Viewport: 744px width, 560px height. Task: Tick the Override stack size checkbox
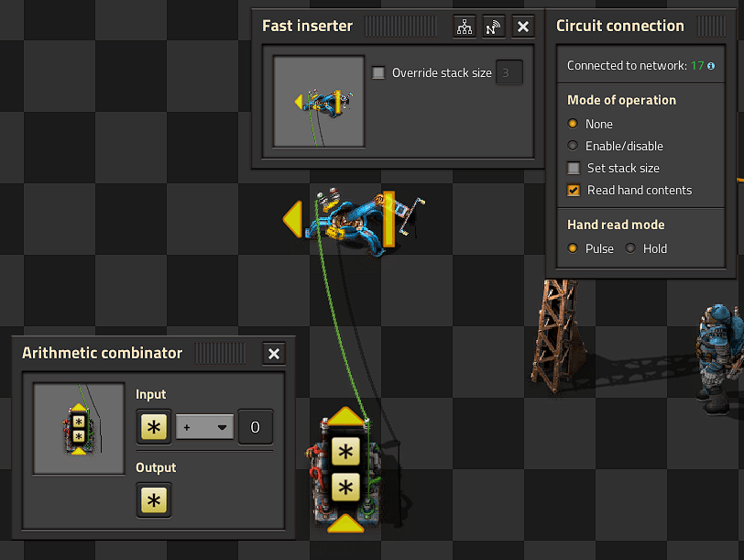click(378, 72)
